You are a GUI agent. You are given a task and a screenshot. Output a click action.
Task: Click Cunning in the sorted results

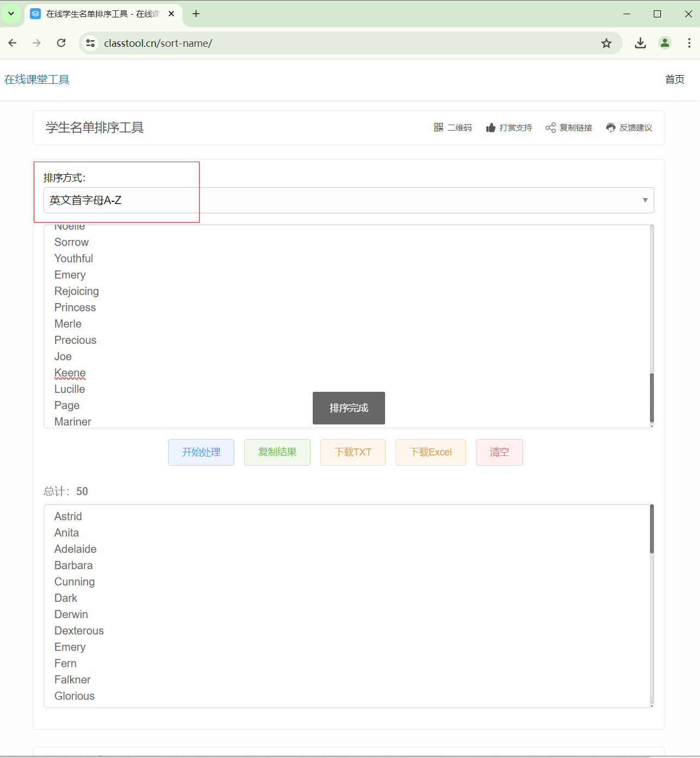pyautogui.click(x=75, y=582)
